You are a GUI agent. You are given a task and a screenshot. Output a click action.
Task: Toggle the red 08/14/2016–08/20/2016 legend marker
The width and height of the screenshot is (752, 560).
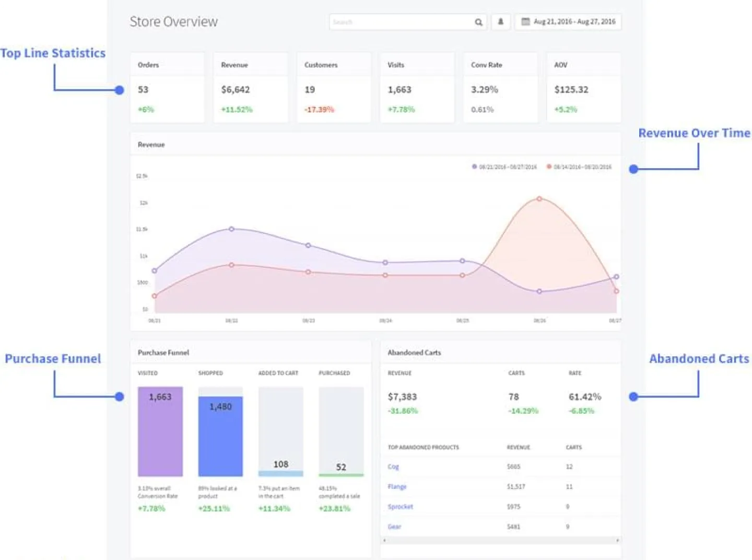[x=549, y=167]
